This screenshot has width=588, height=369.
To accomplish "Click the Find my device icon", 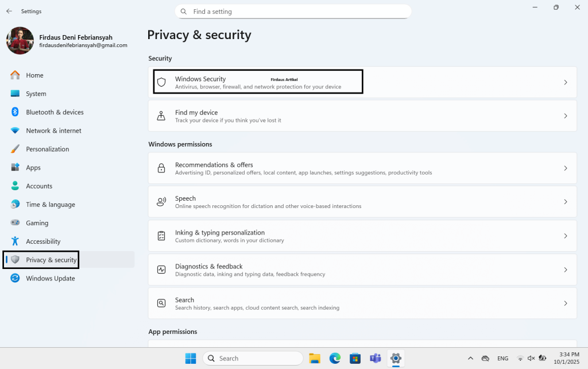I will [161, 116].
